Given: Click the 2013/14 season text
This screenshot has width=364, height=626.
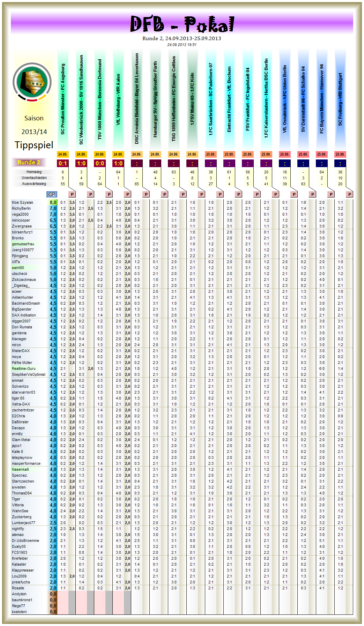Looking at the screenshot, I should click(x=34, y=132).
